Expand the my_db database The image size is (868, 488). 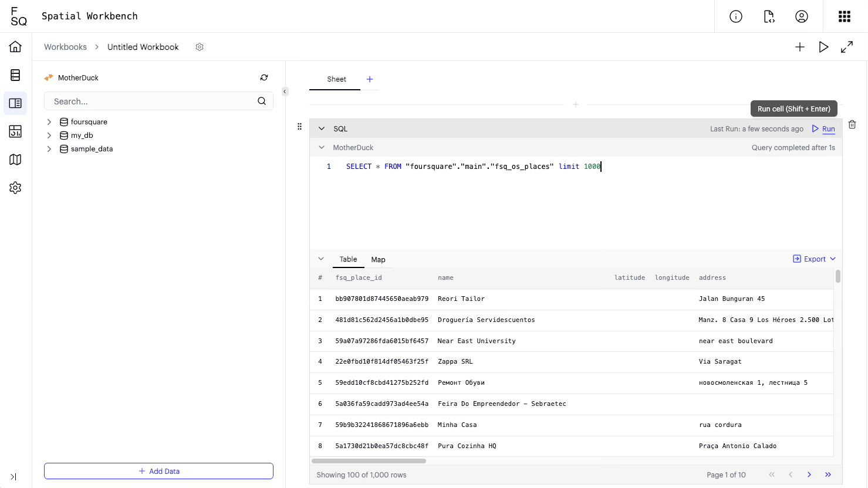(49, 135)
